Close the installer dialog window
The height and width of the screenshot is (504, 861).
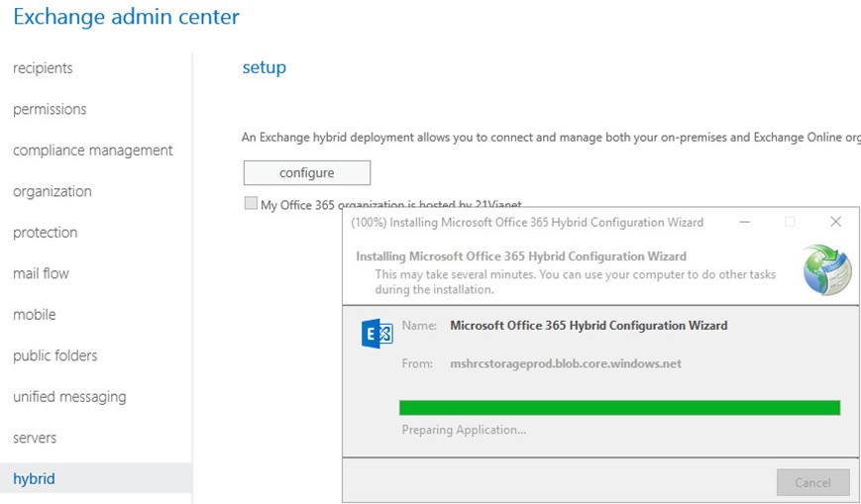pyautogui.click(x=836, y=221)
